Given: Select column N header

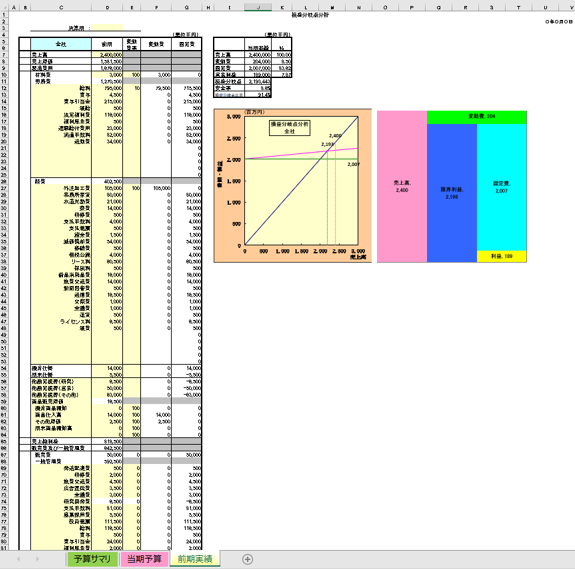Looking at the screenshot, I should coord(359,7).
